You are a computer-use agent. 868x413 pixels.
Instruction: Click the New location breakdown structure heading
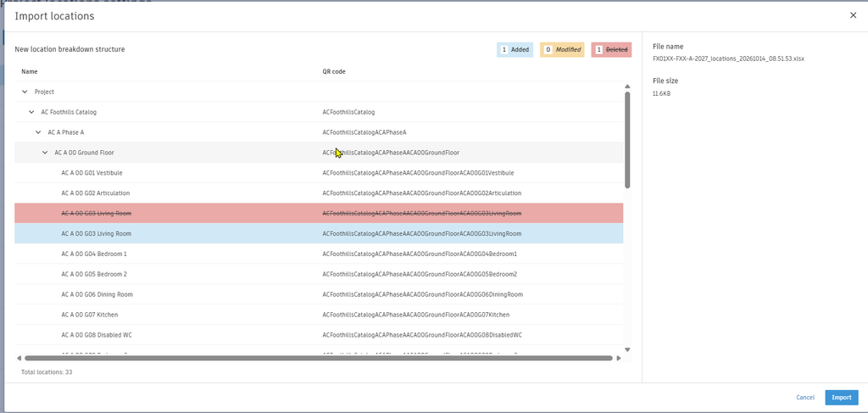coord(70,49)
